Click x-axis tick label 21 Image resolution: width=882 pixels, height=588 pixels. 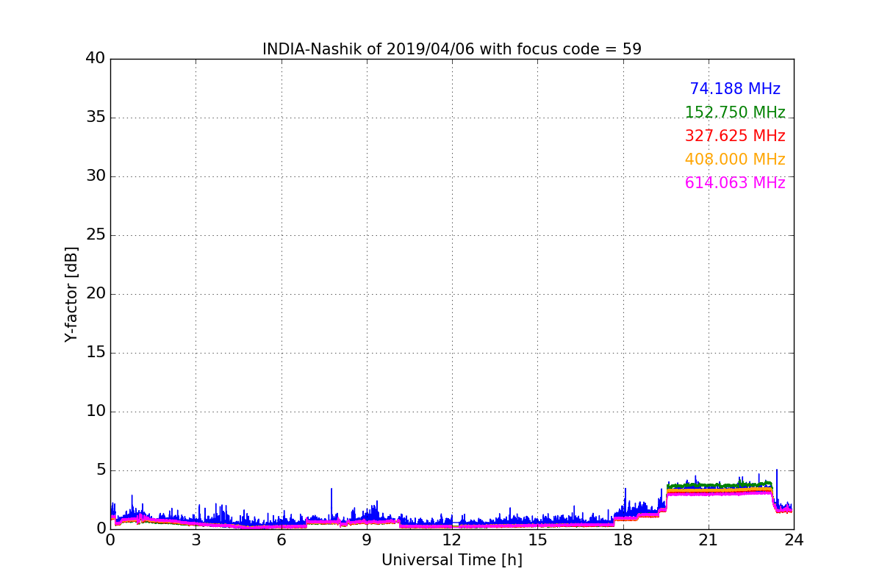709,540
